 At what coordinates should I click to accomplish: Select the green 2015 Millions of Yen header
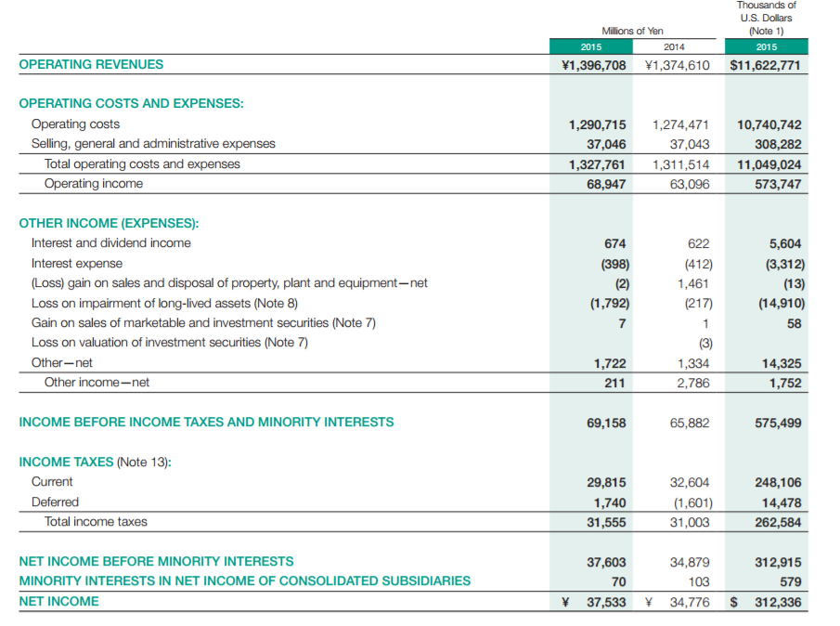591,46
